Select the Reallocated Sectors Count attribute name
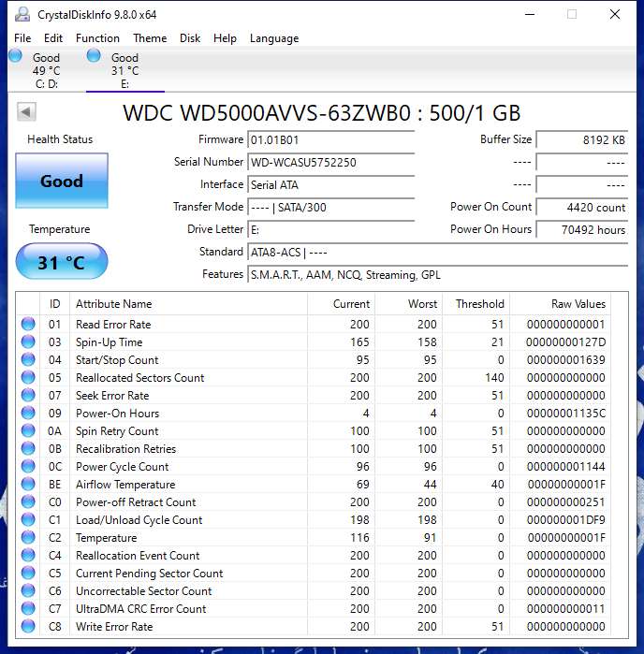 (x=139, y=377)
